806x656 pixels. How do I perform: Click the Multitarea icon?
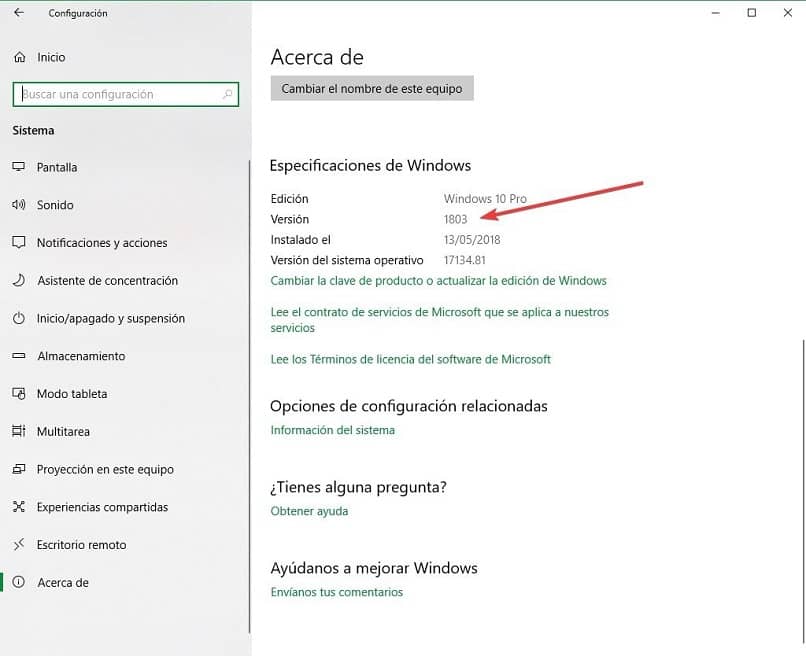(x=19, y=431)
